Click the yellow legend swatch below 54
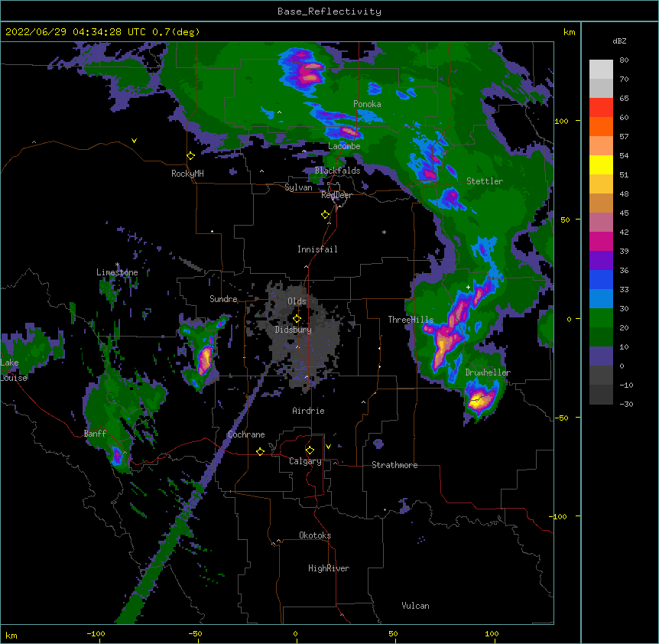The image size is (659, 644). click(x=601, y=164)
